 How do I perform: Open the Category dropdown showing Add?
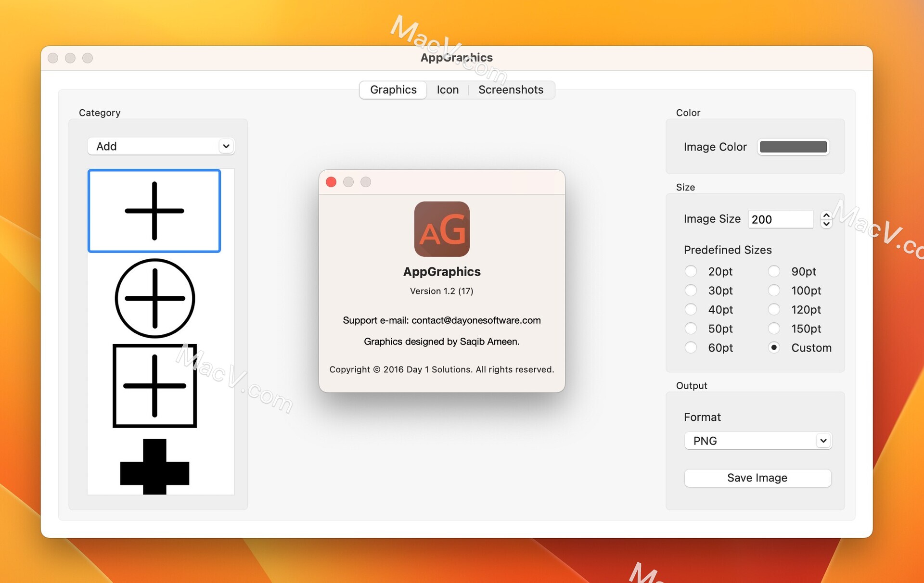coord(161,146)
